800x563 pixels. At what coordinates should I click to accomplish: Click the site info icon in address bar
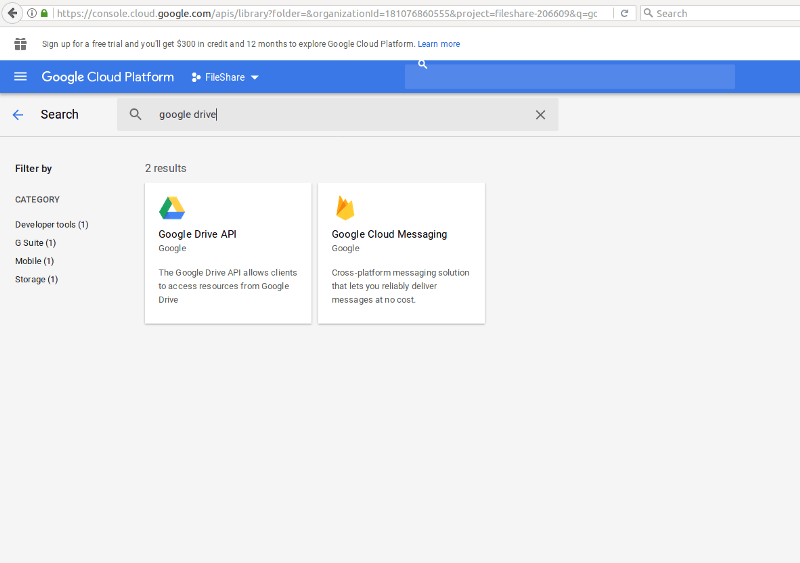pyautogui.click(x=32, y=13)
